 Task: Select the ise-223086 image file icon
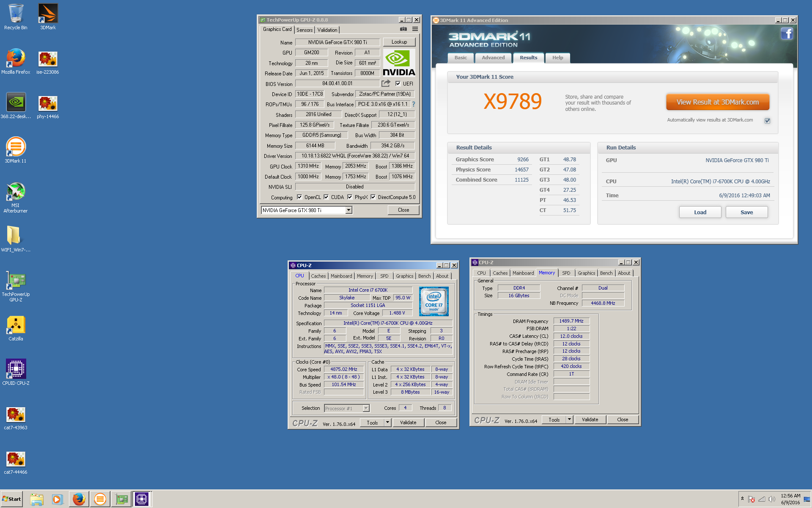pos(48,61)
